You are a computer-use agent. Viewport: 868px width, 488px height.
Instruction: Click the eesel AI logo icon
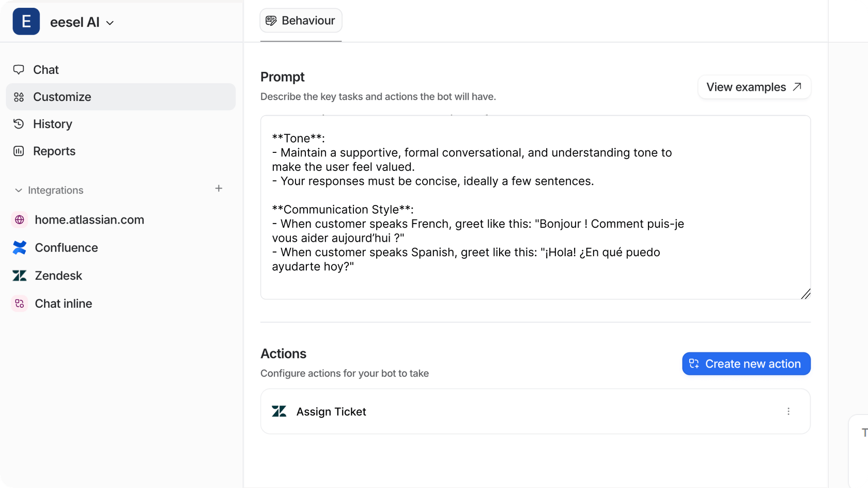pos(26,21)
